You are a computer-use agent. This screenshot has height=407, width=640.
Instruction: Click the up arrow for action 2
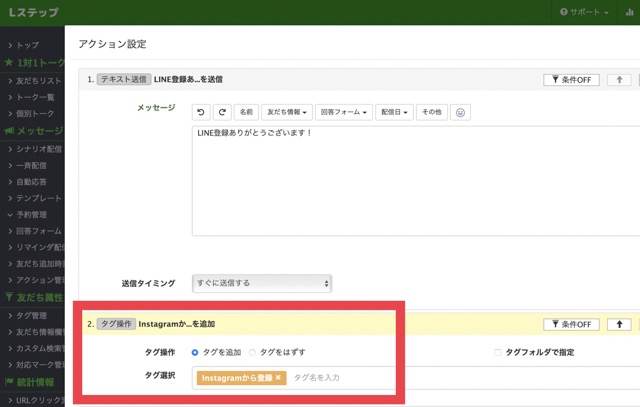pyautogui.click(x=620, y=324)
